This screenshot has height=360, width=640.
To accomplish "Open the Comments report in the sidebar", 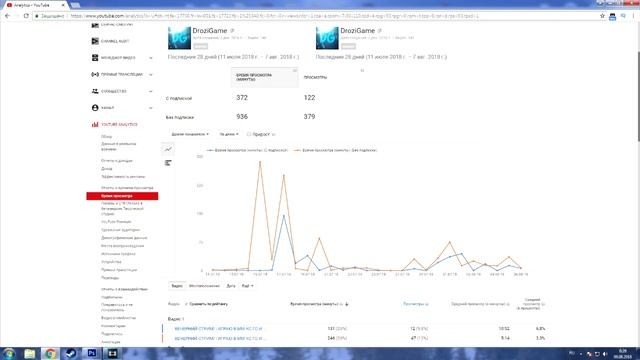I will coord(113,326).
